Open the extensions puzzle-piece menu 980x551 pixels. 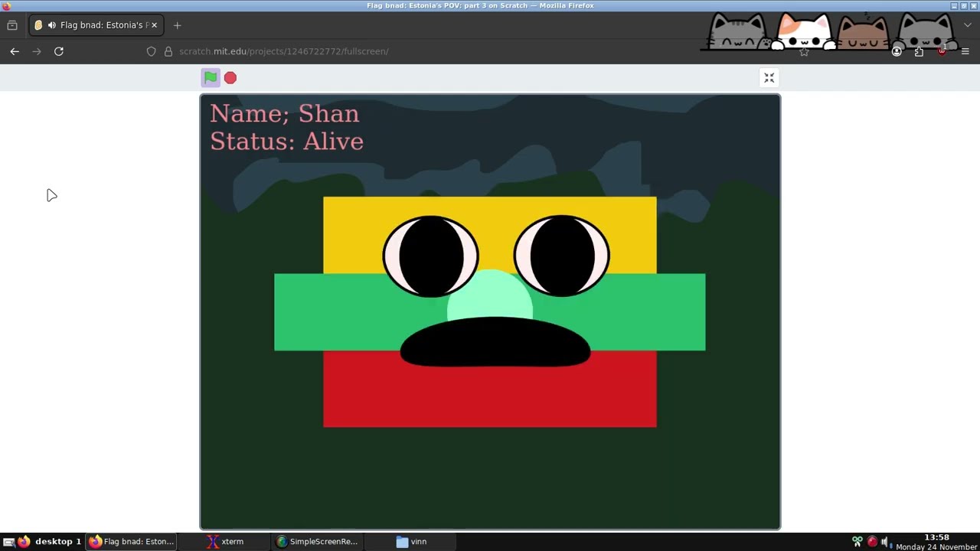pyautogui.click(x=919, y=51)
